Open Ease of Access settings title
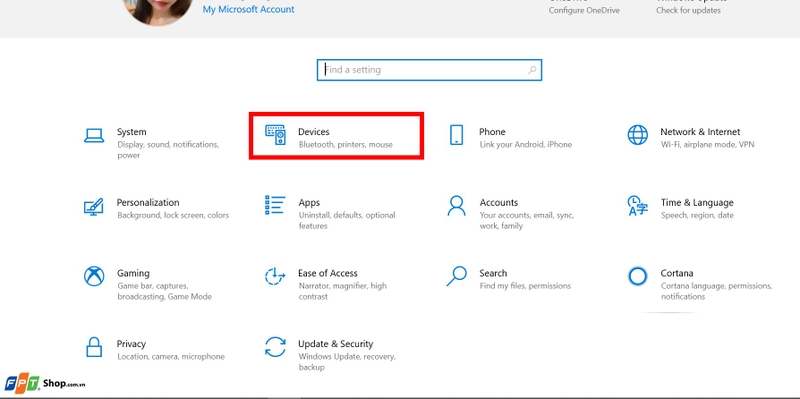Viewport: 800px width, 399px height. (328, 273)
